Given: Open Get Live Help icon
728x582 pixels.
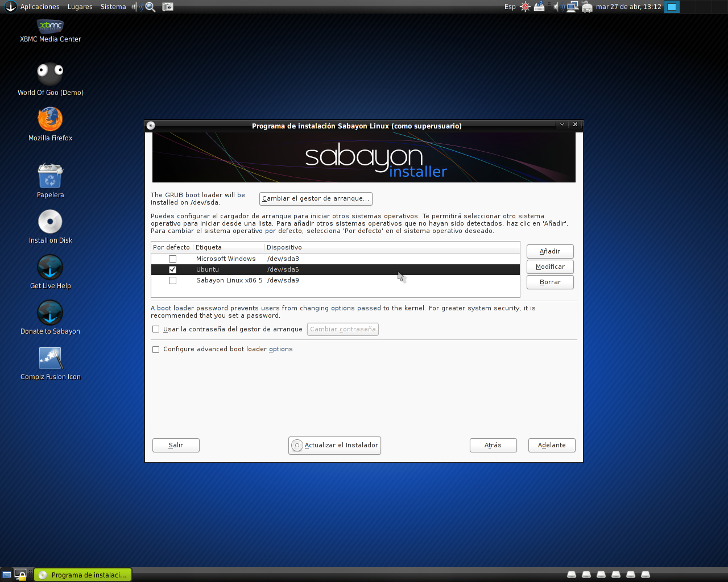Looking at the screenshot, I should point(50,267).
